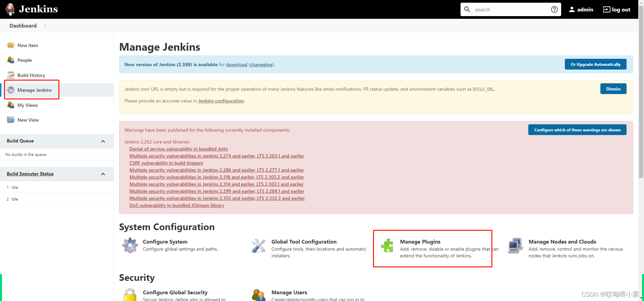Click the Manage Users people icon
The image size is (644, 301).
pos(259,295)
